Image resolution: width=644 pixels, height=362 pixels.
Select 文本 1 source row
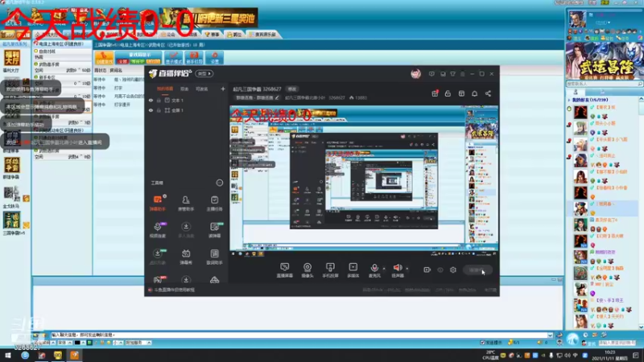tap(186, 100)
